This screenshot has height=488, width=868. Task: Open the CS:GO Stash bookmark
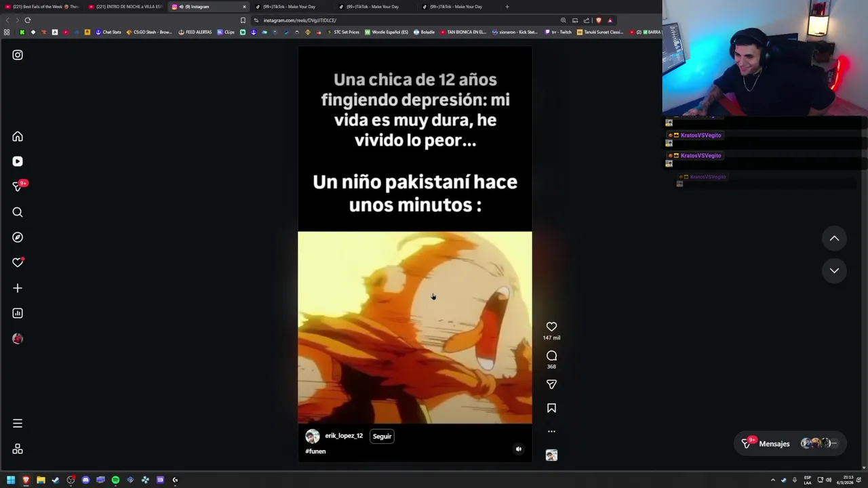149,32
